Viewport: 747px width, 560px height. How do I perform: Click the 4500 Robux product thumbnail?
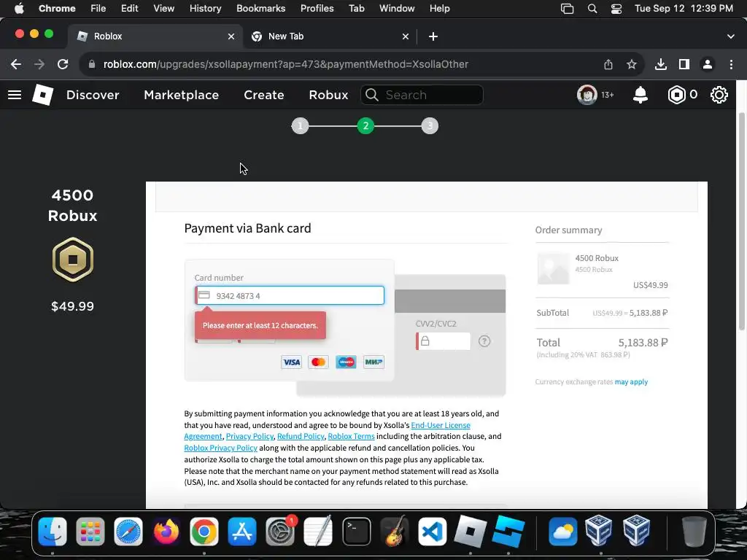coord(553,268)
